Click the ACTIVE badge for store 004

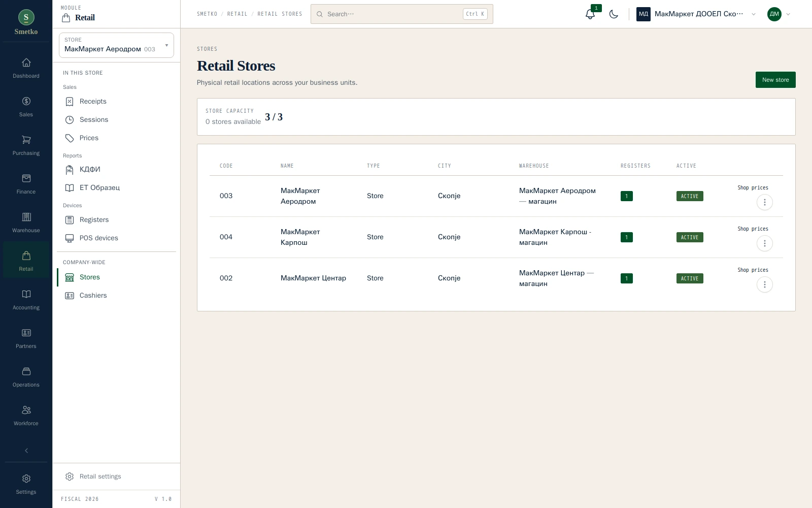690,237
